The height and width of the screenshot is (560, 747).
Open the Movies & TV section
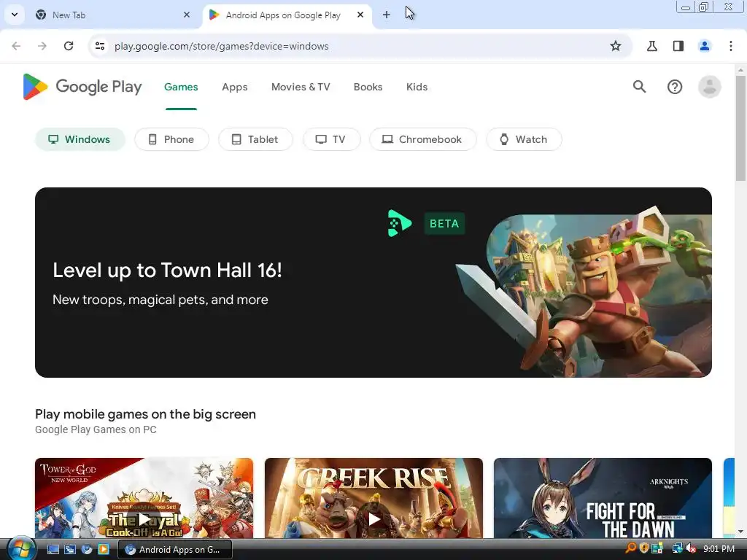[x=301, y=87]
